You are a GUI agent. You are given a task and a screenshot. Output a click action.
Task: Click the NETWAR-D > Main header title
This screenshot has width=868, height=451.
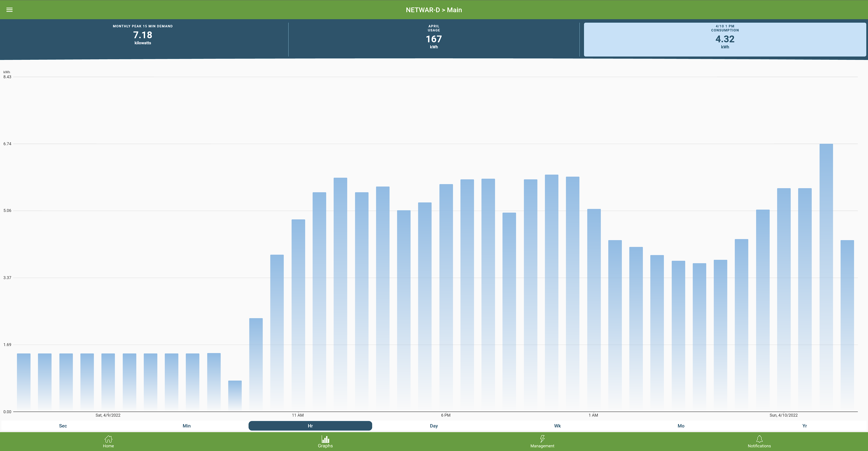[434, 10]
